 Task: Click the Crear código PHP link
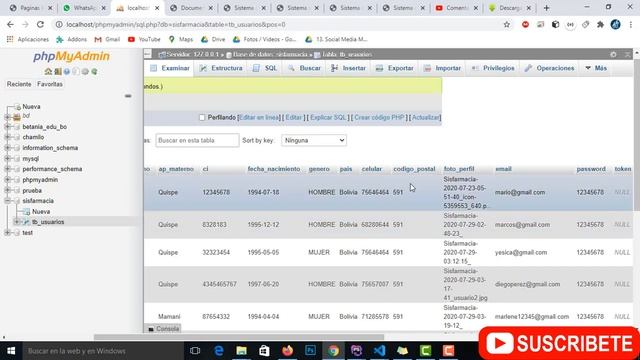pos(379,118)
